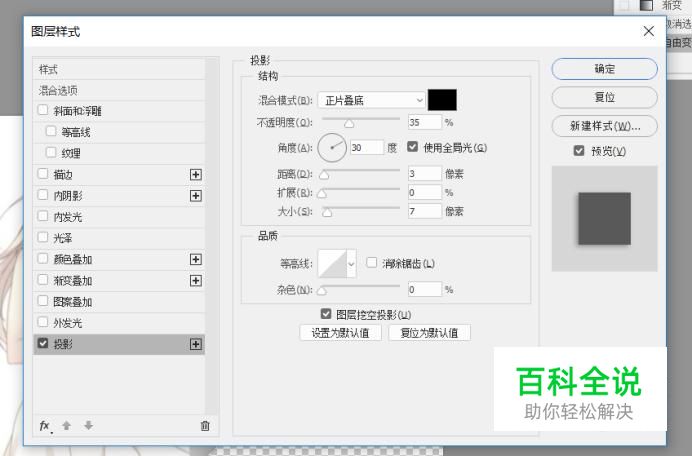Click the 大小 slider handle
The height and width of the screenshot is (456, 692).
(327, 213)
